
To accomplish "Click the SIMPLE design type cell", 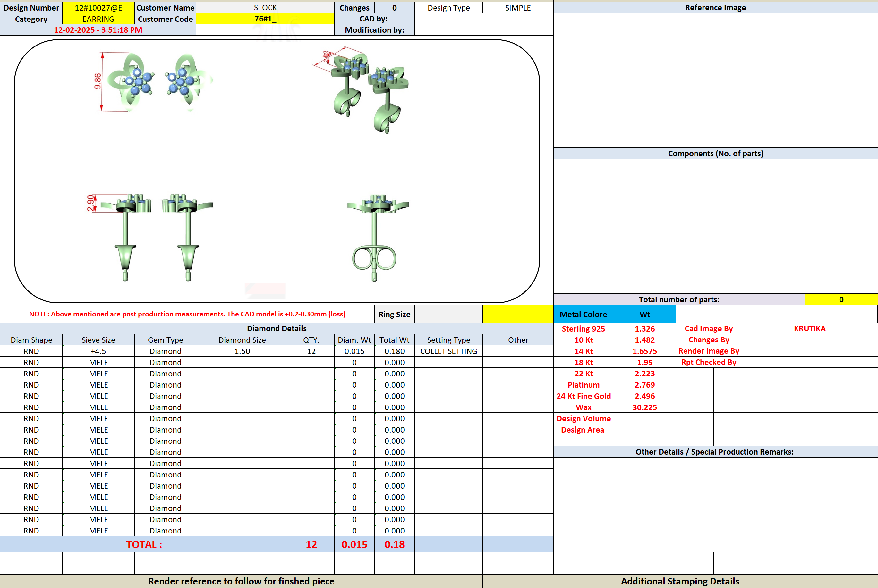I will click(518, 7).
